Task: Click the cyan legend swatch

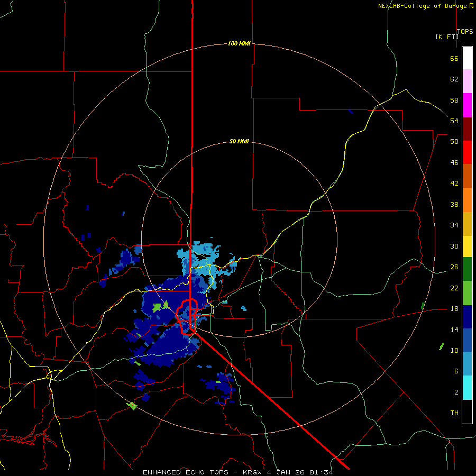Action: coord(467,388)
